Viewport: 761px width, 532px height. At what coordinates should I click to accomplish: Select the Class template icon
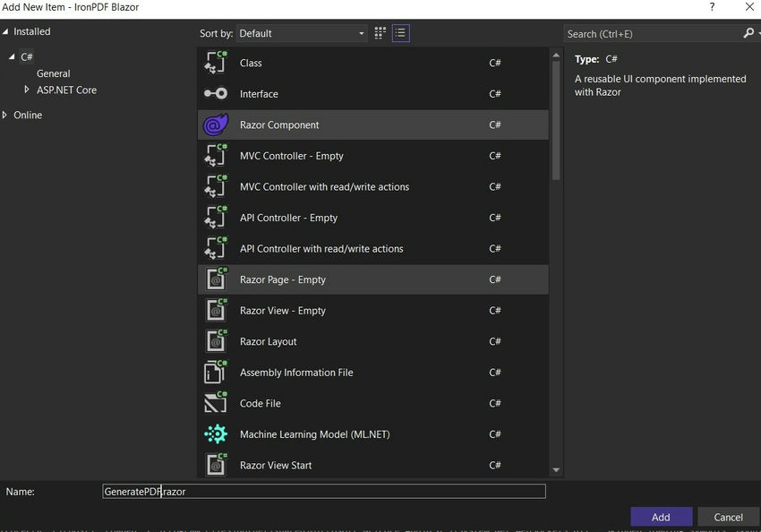click(x=216, y=63)
